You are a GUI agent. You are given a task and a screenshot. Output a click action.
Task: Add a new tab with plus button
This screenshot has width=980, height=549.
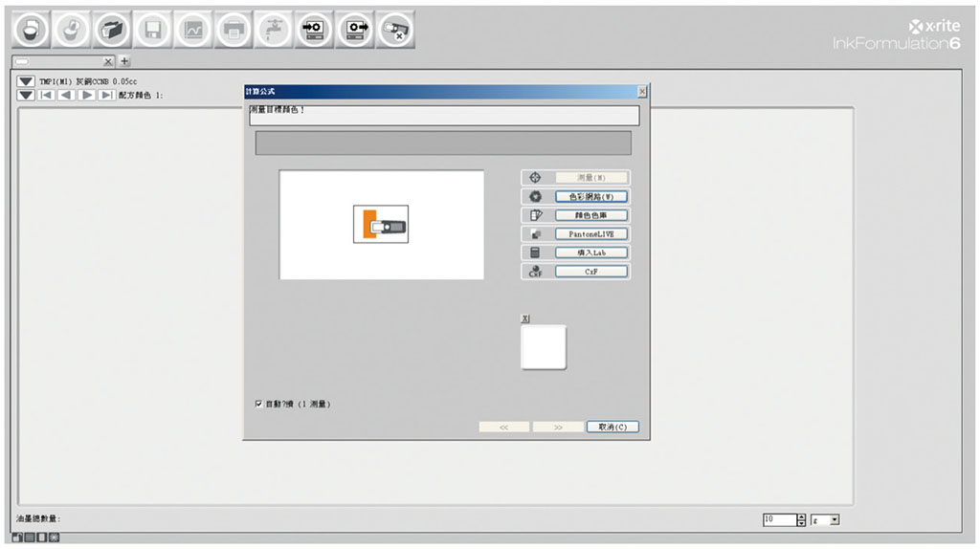pos(124,61)
